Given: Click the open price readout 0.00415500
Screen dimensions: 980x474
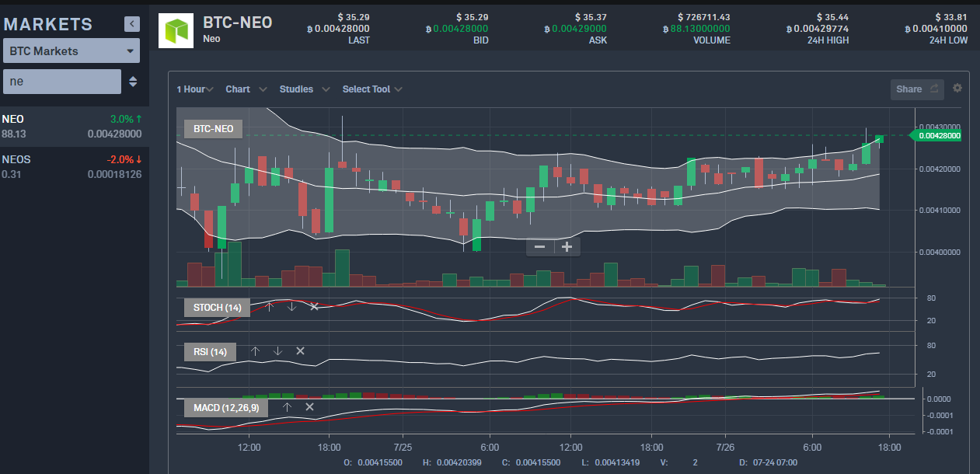Looking at the screenshot, I should (x=380, y=462).
